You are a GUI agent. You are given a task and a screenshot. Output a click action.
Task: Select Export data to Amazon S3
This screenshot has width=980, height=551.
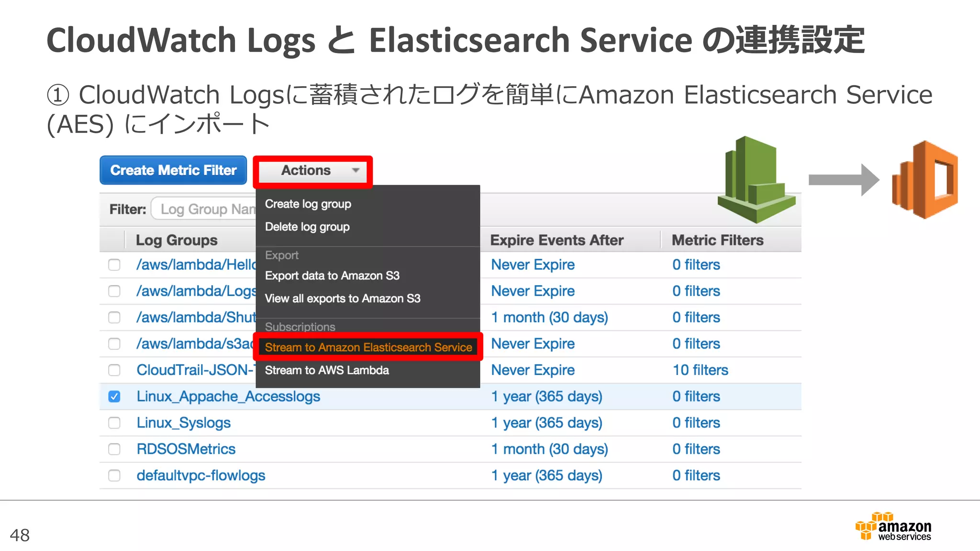click(x=332, y=275)
